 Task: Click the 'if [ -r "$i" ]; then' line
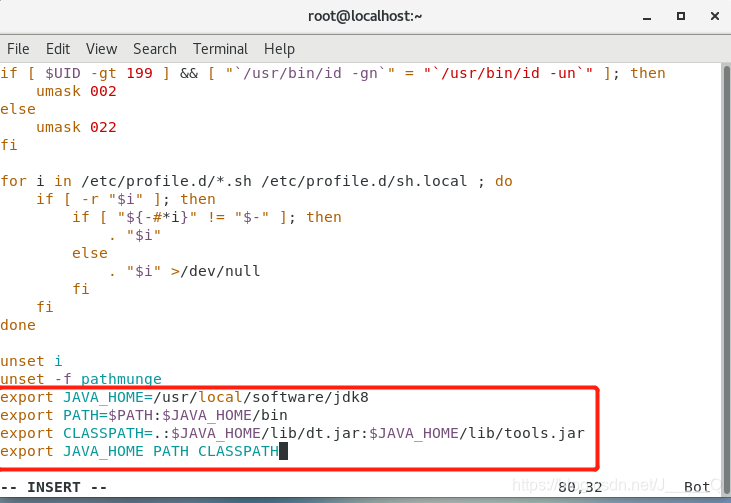point(126,200)
